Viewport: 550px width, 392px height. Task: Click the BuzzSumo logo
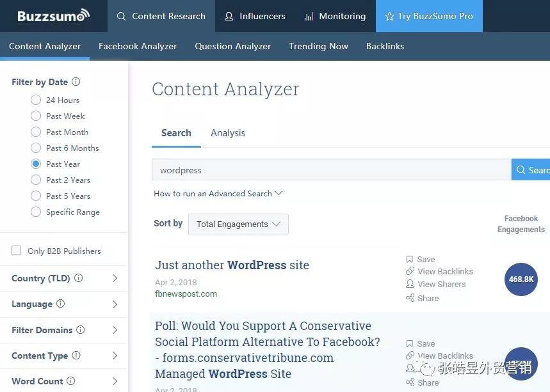[54, 16]
